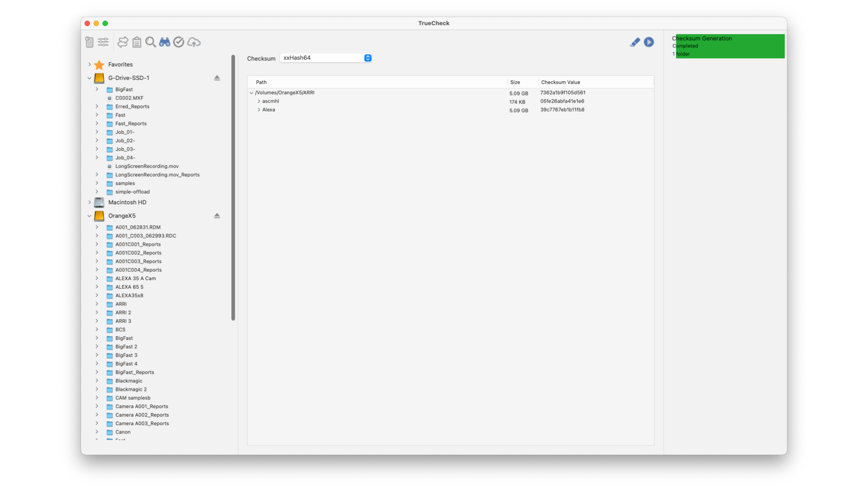868x488 pixels.
Task: Select the A001C004_Reports folder
Action: (x=138, y=270)
